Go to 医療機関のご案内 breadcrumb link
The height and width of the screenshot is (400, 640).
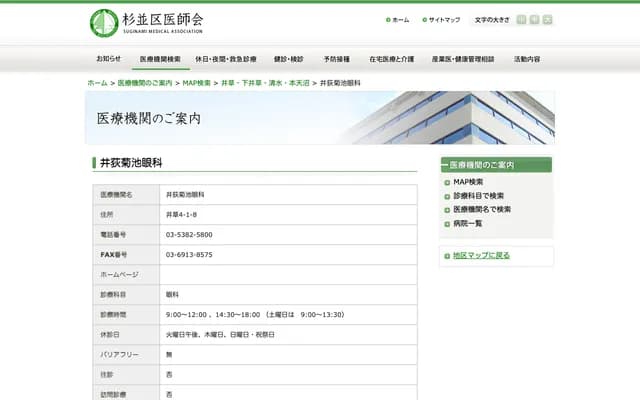tap(145, 83)
